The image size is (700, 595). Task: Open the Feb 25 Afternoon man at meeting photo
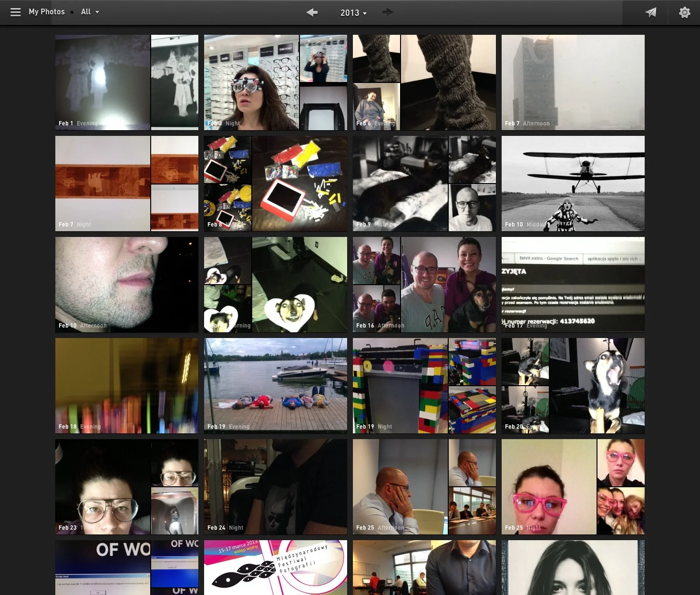(400, 487)
